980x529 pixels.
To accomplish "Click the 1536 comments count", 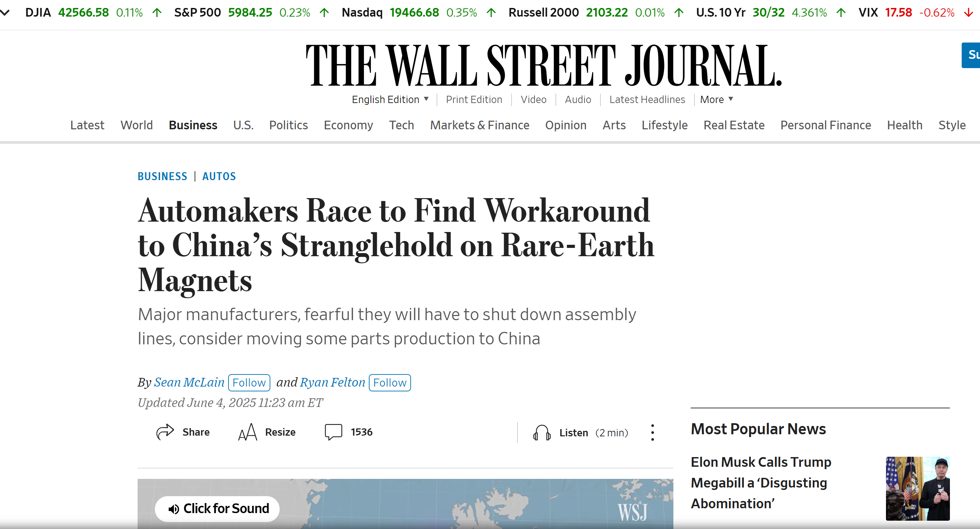I will [x=362, y=432].
